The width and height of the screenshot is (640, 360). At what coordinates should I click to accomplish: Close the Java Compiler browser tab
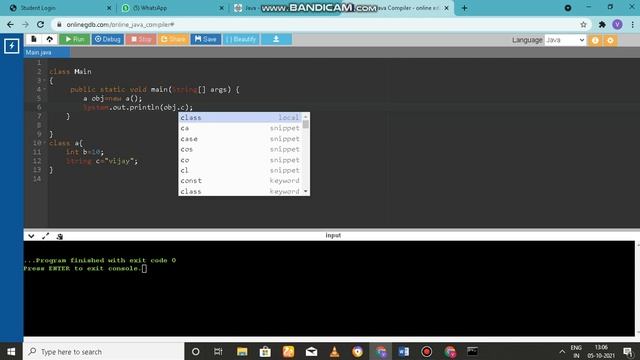446,8
